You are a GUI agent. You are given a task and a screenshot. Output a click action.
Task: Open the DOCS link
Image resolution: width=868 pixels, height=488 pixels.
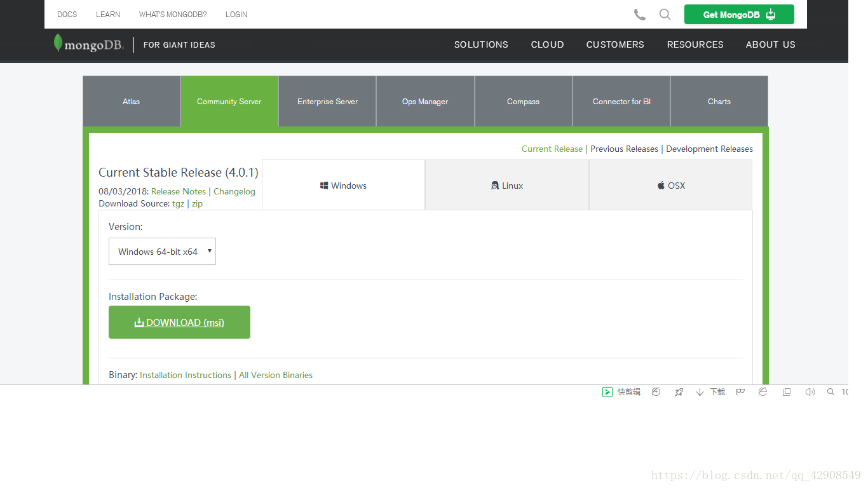click(x=67, y=15)
